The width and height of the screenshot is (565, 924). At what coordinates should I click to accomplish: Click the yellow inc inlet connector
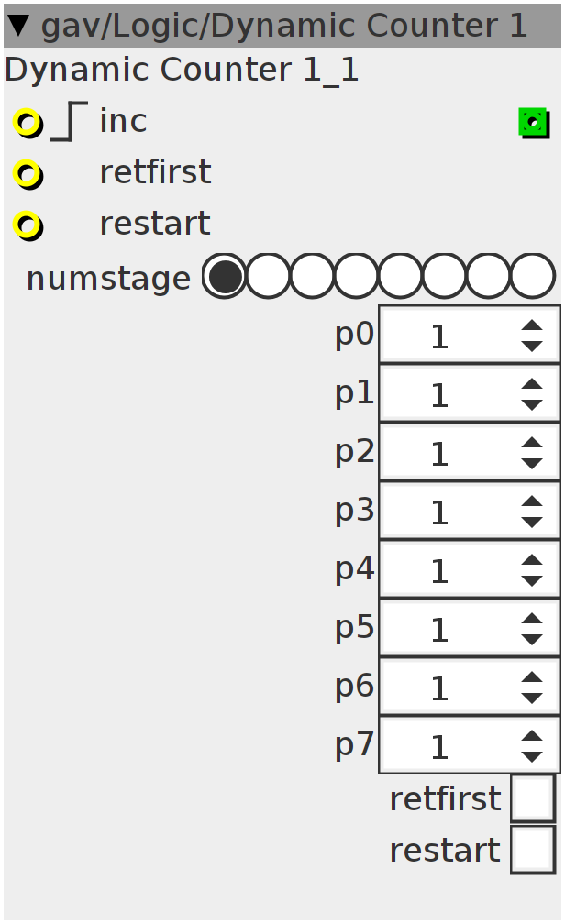click(x=28, y=124)
